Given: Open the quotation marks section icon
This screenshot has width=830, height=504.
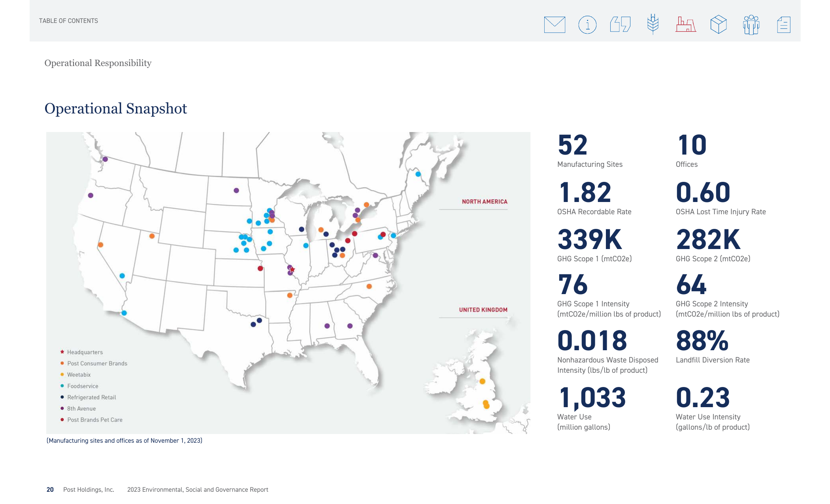Looking at the screenshot, I should 620,24.
